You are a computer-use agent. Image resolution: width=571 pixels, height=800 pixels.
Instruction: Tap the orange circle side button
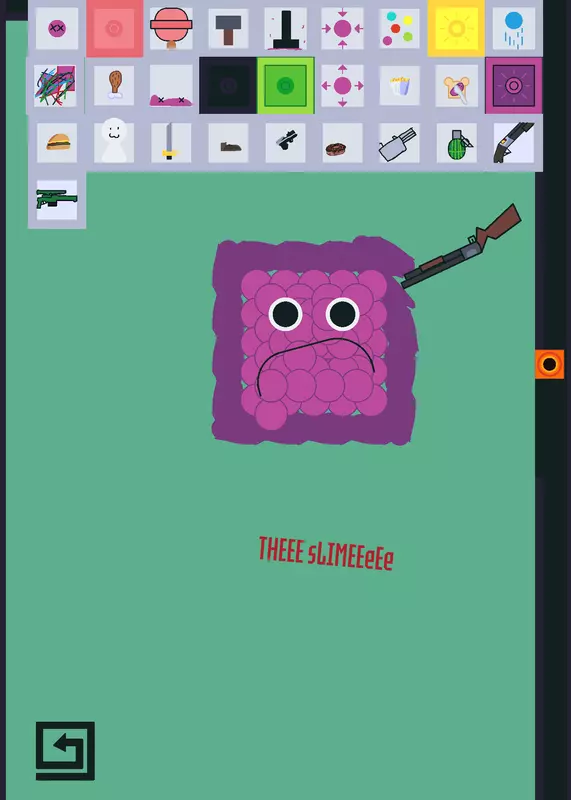pos(550,364)
